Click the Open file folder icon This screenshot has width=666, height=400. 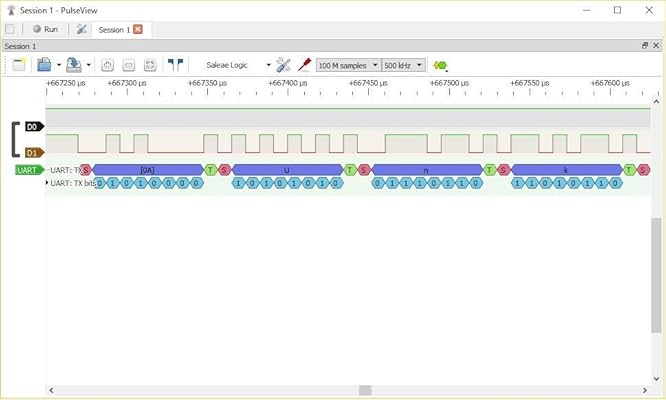43,65
